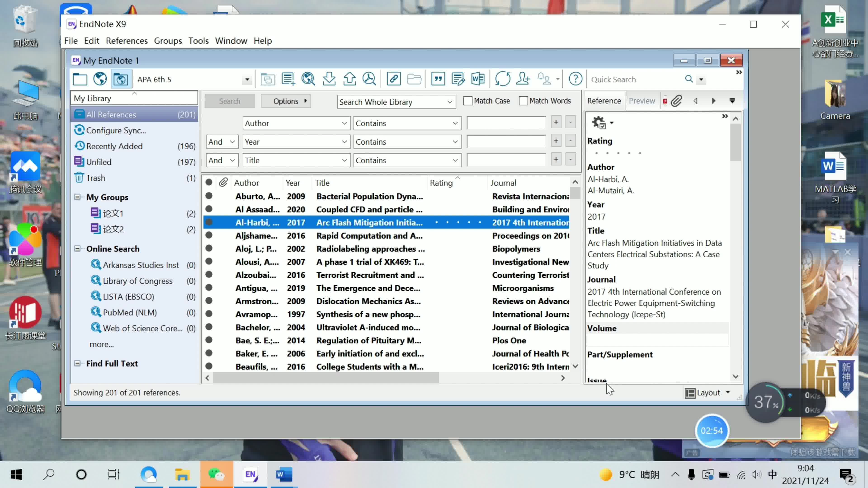Click the Import download-arrow icon
Viewport: 868px width, 488px height.
click(x=329, y=79)
